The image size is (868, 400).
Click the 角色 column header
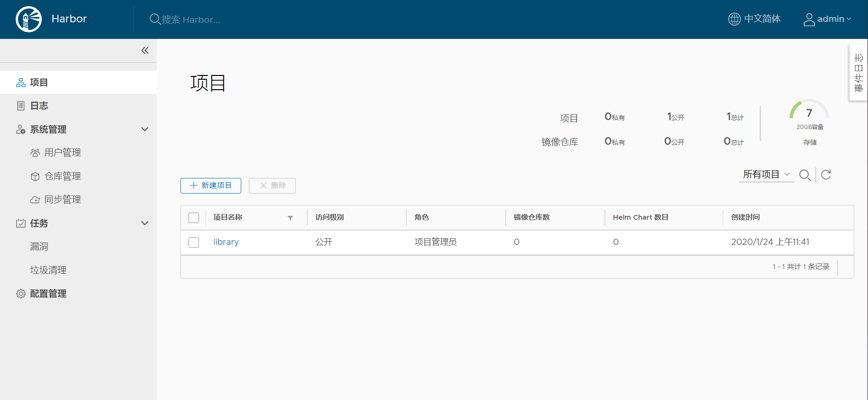click(422, 217)
